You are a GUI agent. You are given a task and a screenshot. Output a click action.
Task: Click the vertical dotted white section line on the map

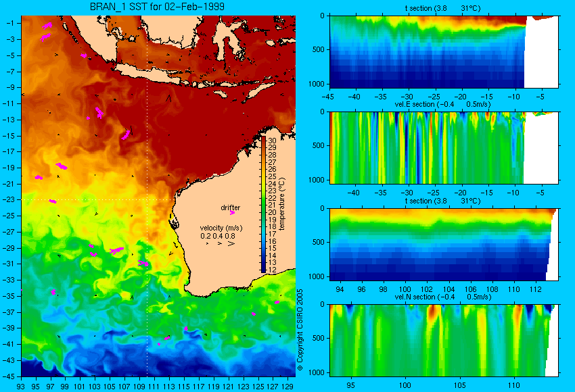pyautogui.click(x=147, y=196)
